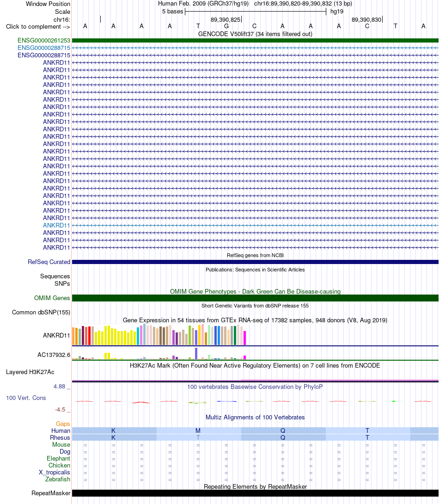
Task: Open the GENCODE V50lift37 track title
Action: [255, 34]
